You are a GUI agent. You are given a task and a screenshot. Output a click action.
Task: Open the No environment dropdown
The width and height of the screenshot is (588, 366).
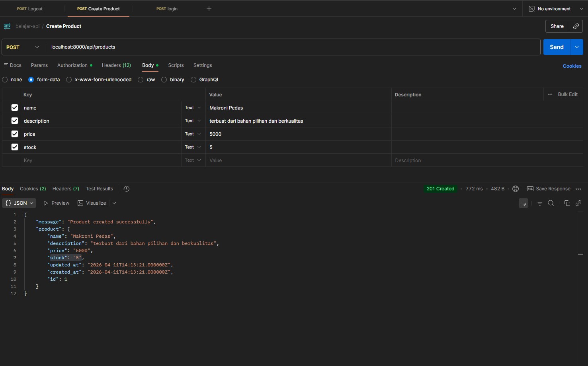click(556, 9)
